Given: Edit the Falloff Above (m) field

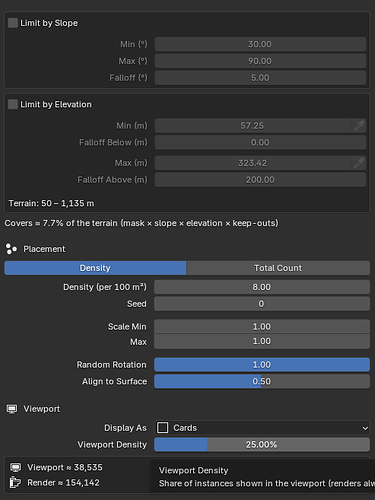Looking at the screenshot, I should (x=260, y=180).
